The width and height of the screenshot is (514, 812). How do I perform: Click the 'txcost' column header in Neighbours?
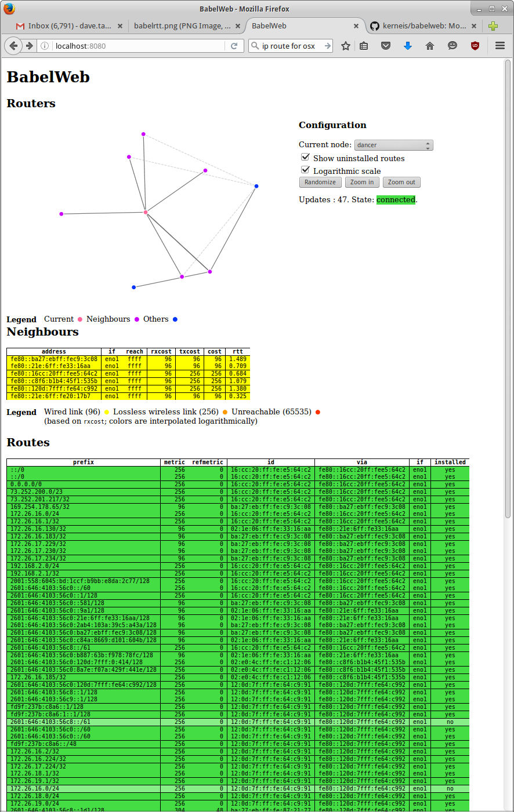(190, 351)
